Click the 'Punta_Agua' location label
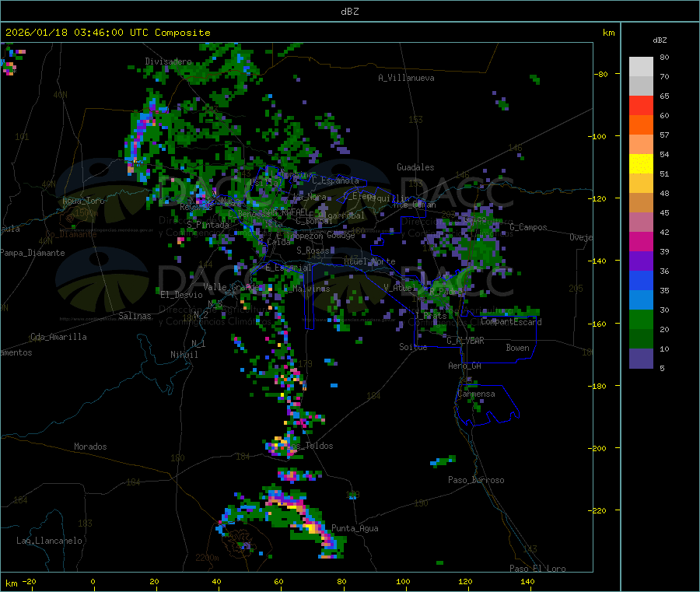The width and height of the screenshot is (700, 592). click(355, 528)
